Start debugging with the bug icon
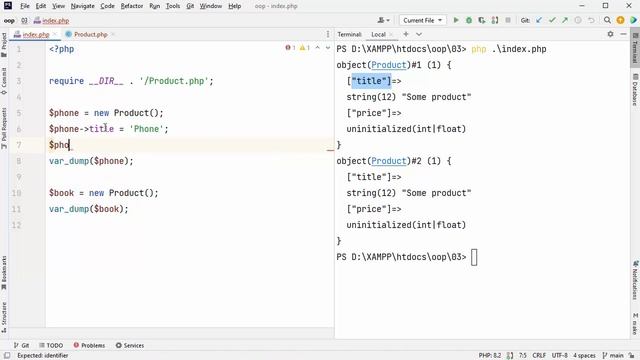The width and height of the screenshot is (640, 360). click(469, 20)
